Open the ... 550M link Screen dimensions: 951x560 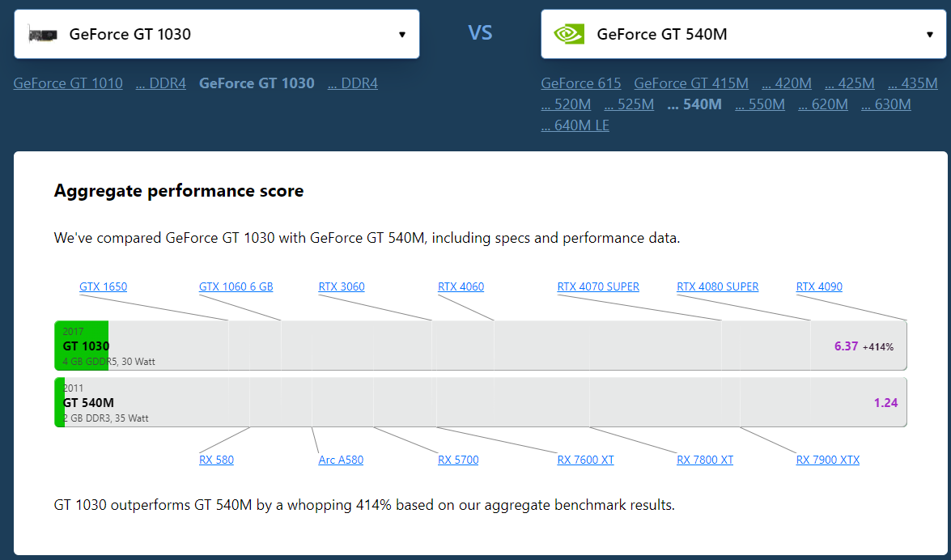(x=760, y=104)
